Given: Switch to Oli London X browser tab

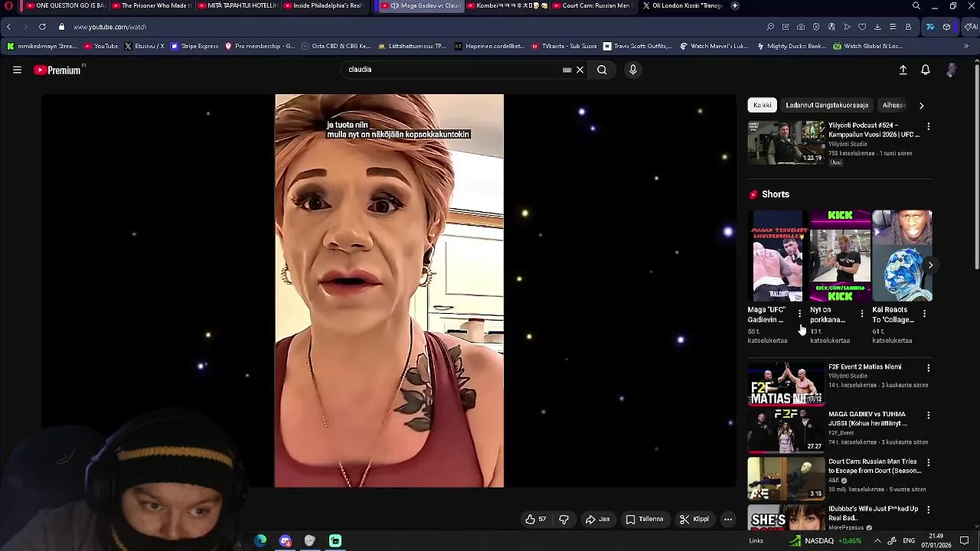Looking at the screenshot, I should pyautogui.click(x=681, y=5).
